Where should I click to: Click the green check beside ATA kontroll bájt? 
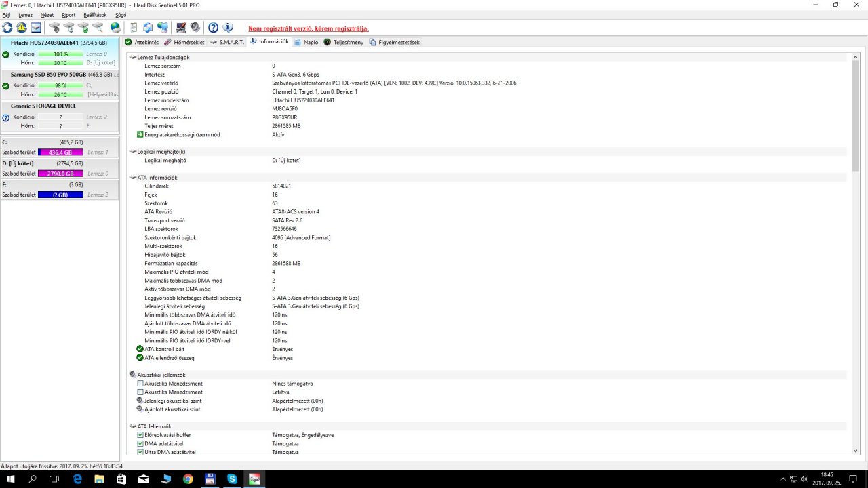click(140, 349)
